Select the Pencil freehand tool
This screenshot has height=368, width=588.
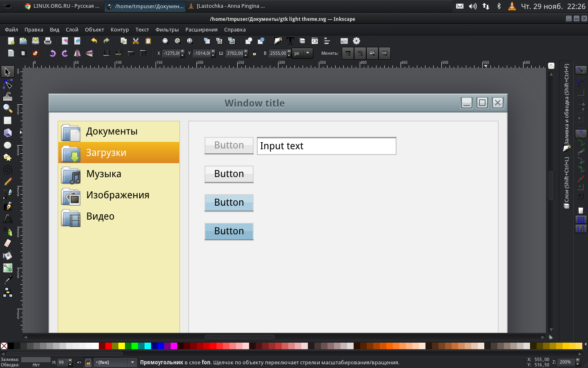7,182
